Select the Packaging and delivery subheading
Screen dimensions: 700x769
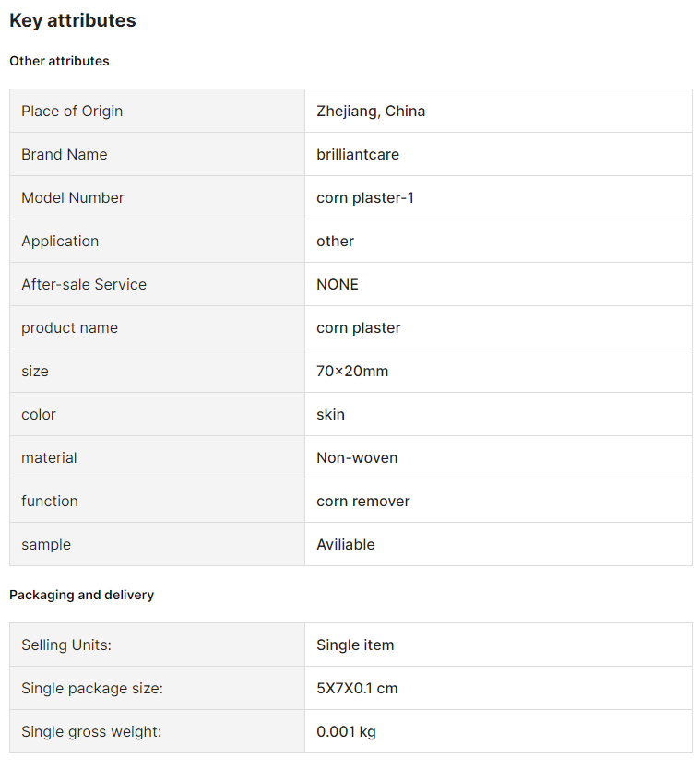(81, 595)
